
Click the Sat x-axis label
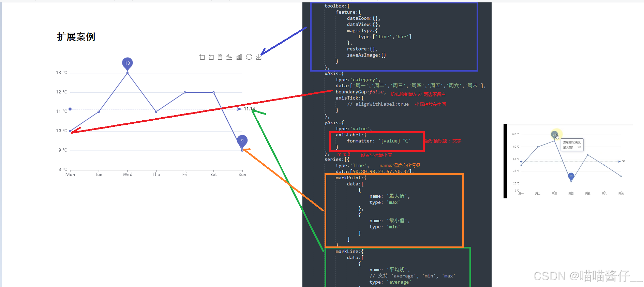[213, 175]
